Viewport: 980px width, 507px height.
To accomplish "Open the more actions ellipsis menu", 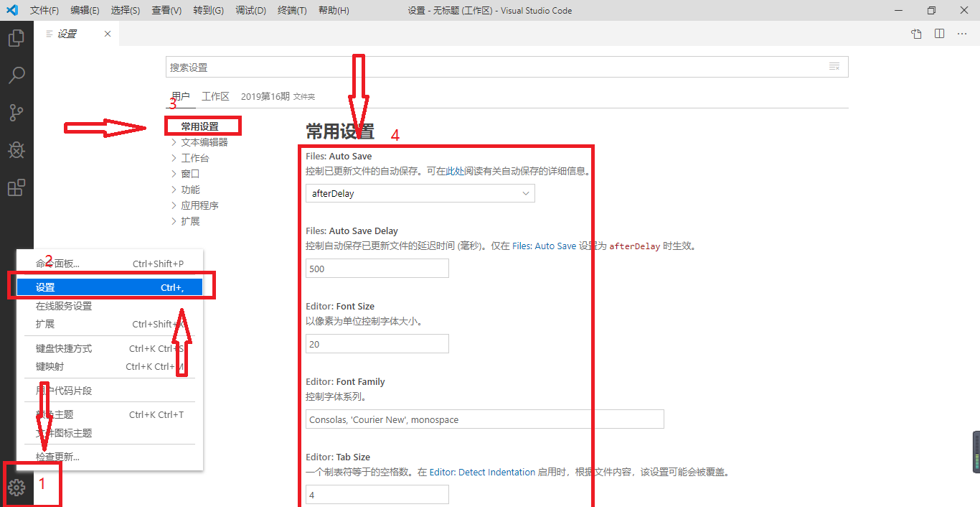I will tap(962, 34).
